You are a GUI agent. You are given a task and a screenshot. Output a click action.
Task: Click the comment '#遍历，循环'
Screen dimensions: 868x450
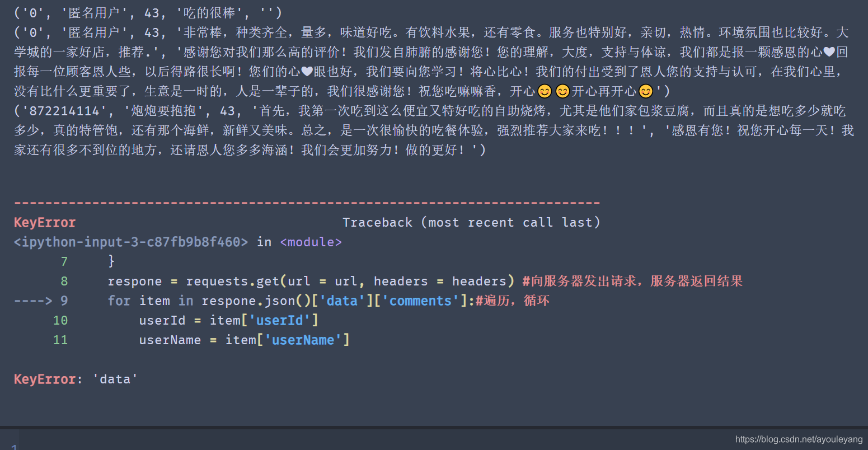point(513,301)
